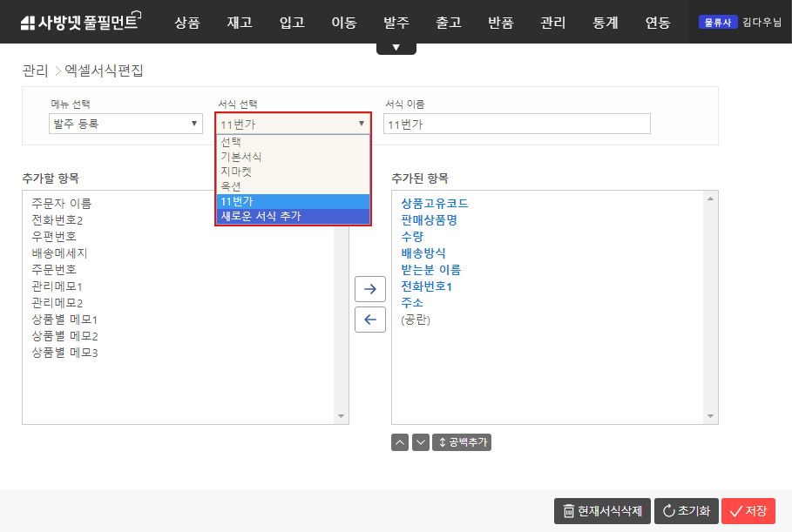Click the right arrow add-item button

click(x=370, y=289)
